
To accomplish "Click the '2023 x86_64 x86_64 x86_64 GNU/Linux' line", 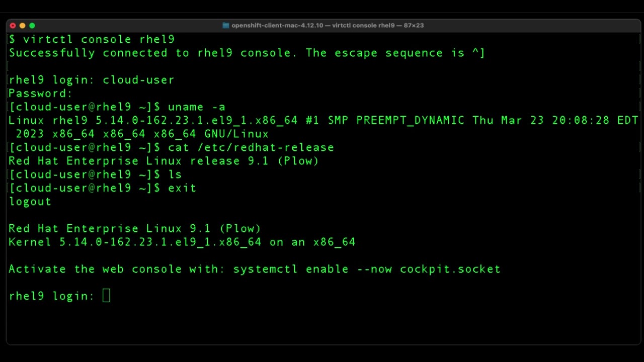I will click(x=142, y=134).
